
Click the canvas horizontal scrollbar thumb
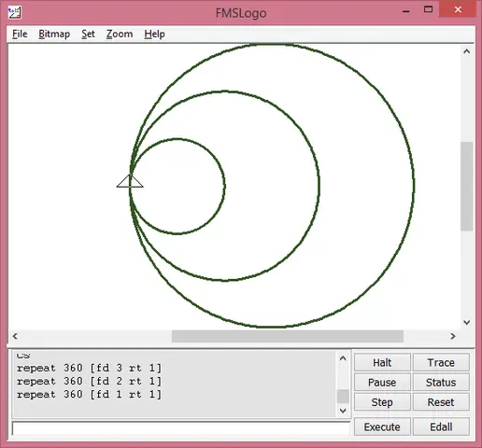pos(288,336)
